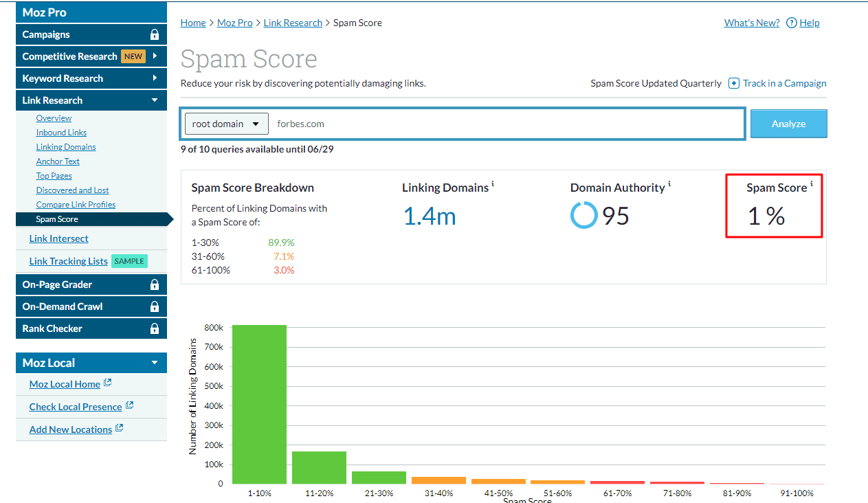Click the Help question mark icon
Screen dimensions: 868x503
tap(792, 23)
